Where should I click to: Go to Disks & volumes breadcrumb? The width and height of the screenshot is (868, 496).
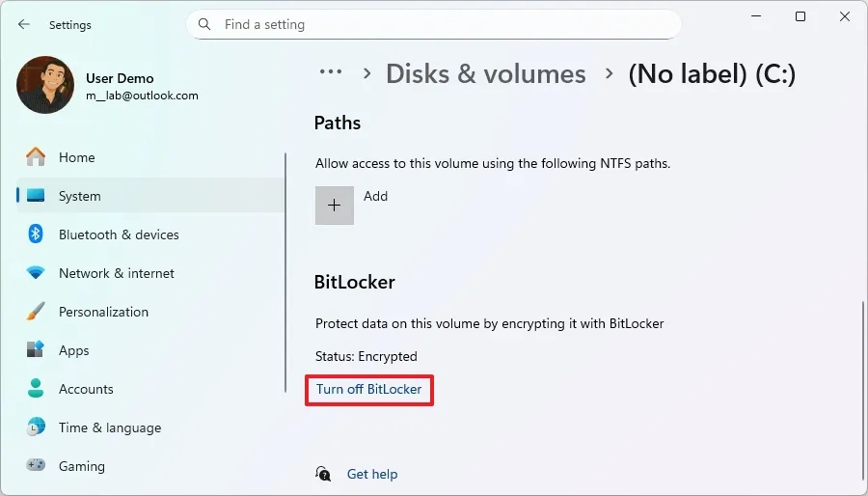pyautogui.click(x=485, y=74)
